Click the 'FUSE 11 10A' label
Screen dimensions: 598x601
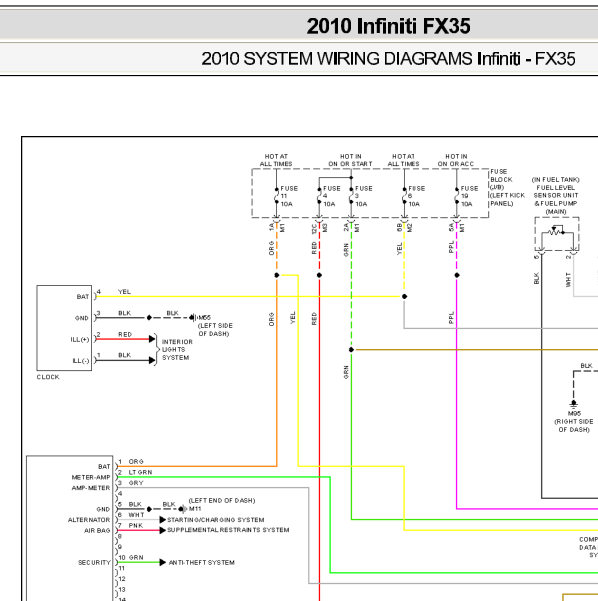(x=289, y=196)
